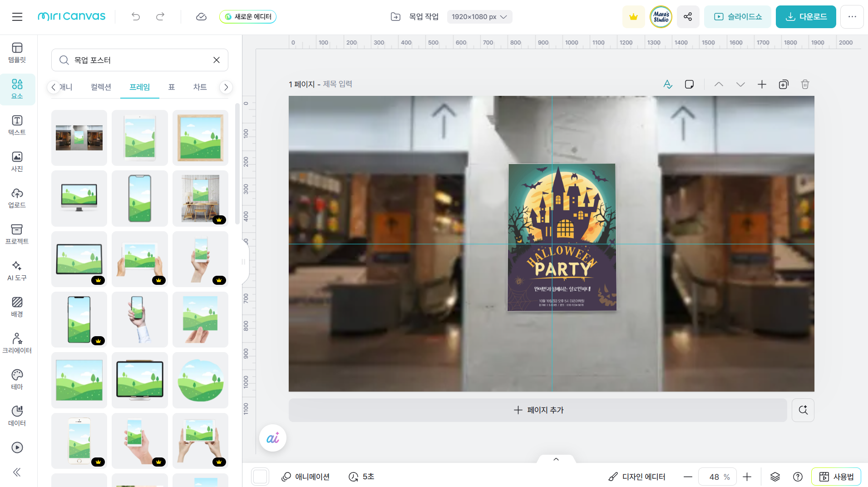Screen dimensions: 868x487
Task: Open the help question mark icon
Action: tap(798, 477)
